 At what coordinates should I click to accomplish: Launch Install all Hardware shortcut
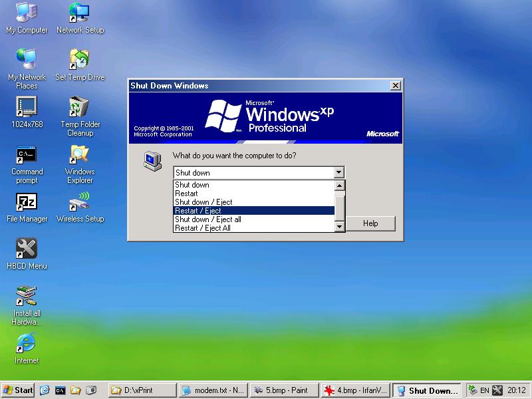tap(27, 306)
